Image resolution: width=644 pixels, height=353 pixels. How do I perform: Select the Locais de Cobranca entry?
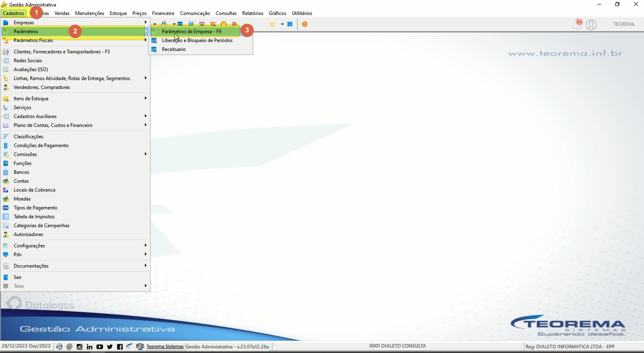tap(75, 190)
